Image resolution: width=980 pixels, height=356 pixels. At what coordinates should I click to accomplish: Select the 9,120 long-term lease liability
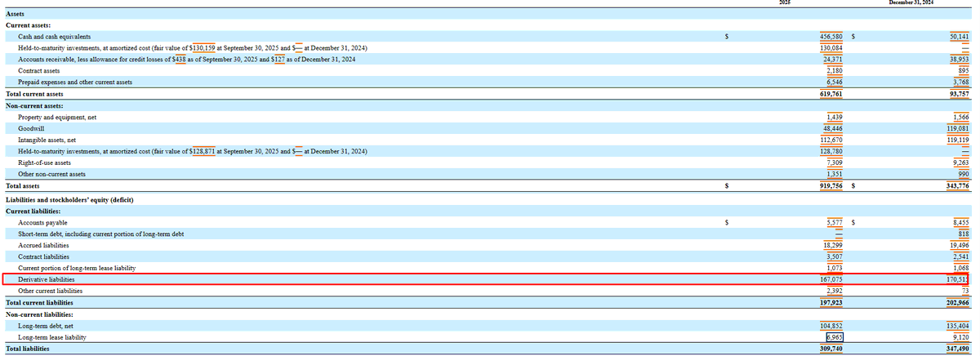[960, 336]
